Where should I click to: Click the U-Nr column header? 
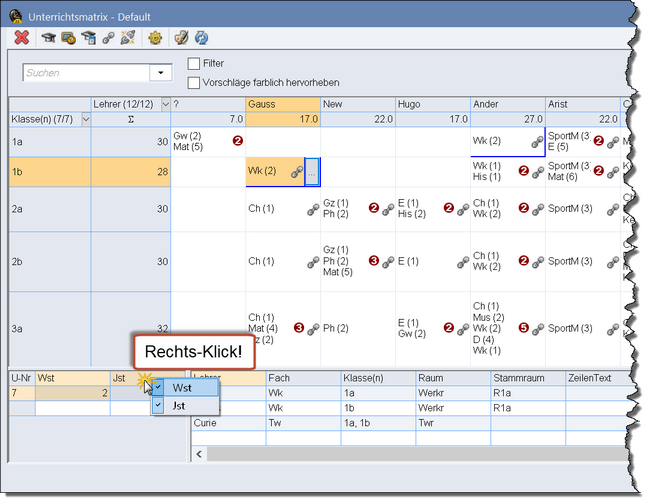click(22, 378)
